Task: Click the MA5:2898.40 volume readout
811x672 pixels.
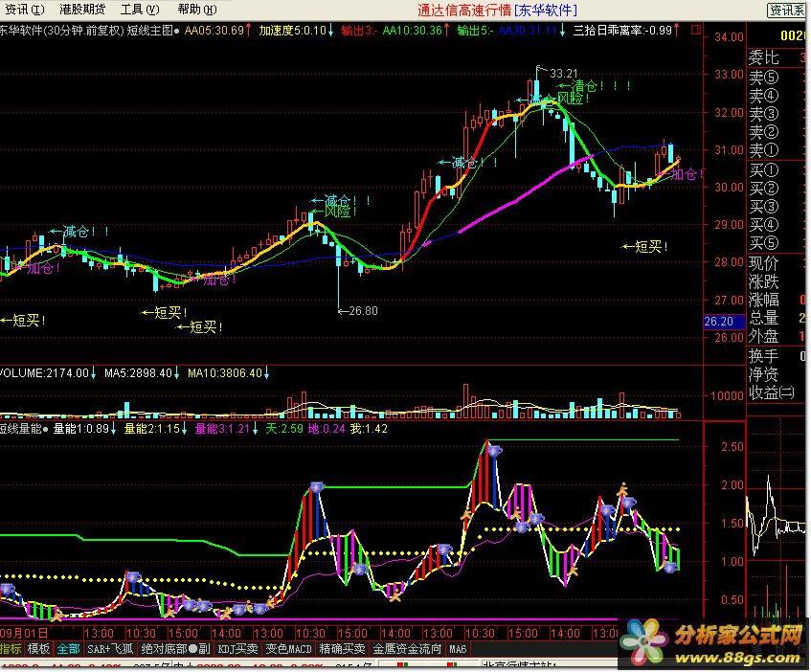Action: (x=138, y=373)
